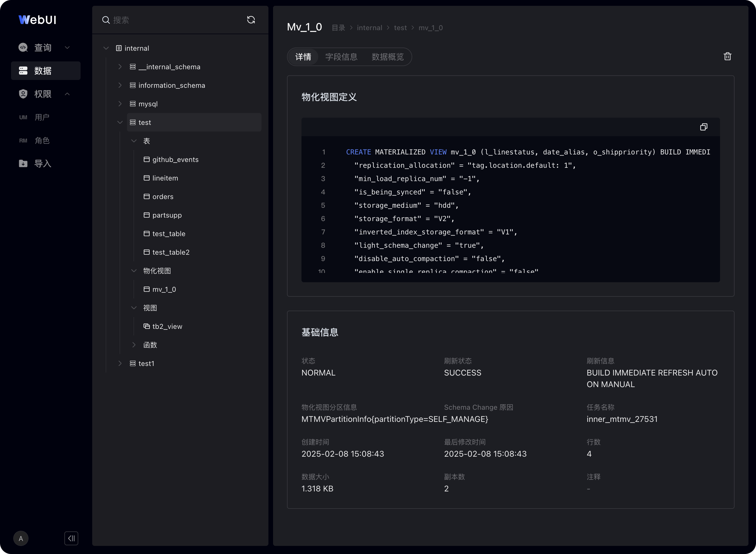756x554 pixels.
Task: Expand the 函数 group
Action: (134, 345)
